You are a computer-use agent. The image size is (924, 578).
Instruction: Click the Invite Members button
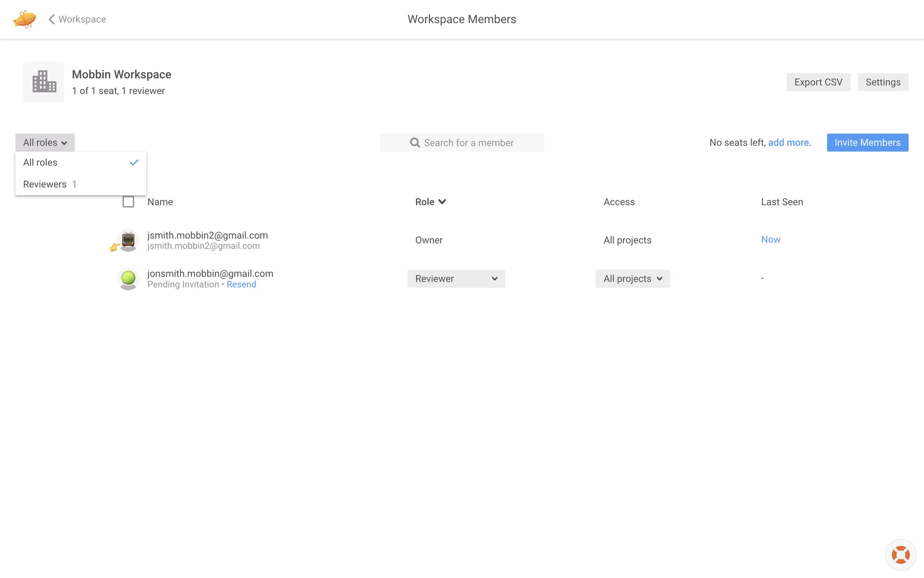(867, 143)
